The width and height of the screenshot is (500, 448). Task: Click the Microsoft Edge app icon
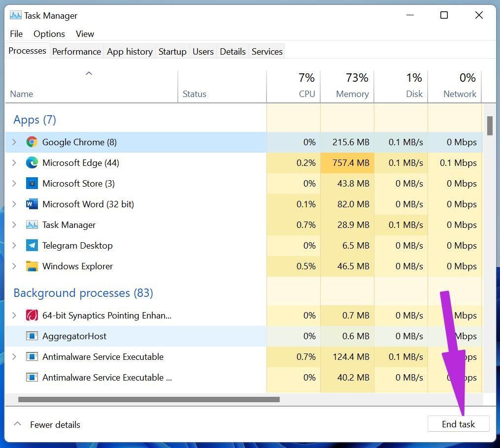click(32, 163)
